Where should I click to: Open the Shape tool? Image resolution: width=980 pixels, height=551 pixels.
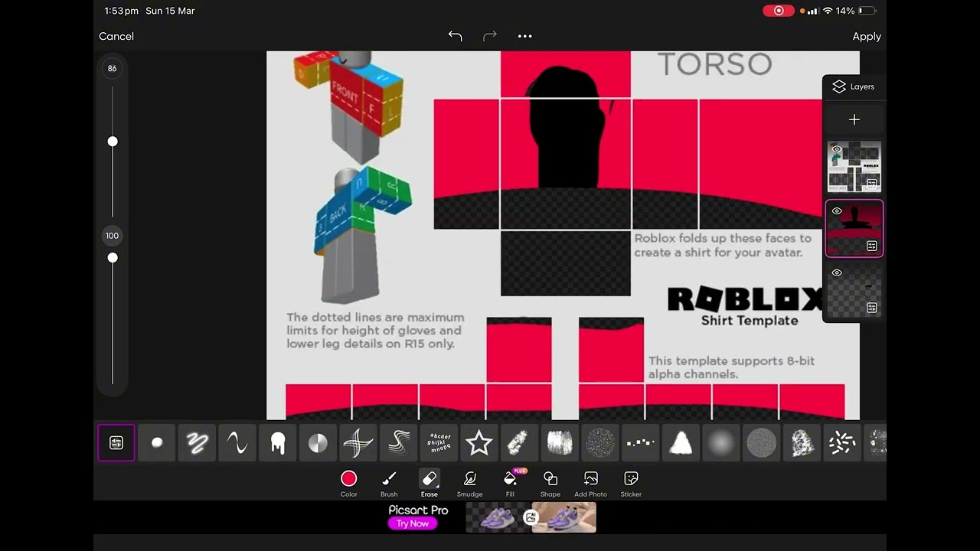tap(550, 484)
